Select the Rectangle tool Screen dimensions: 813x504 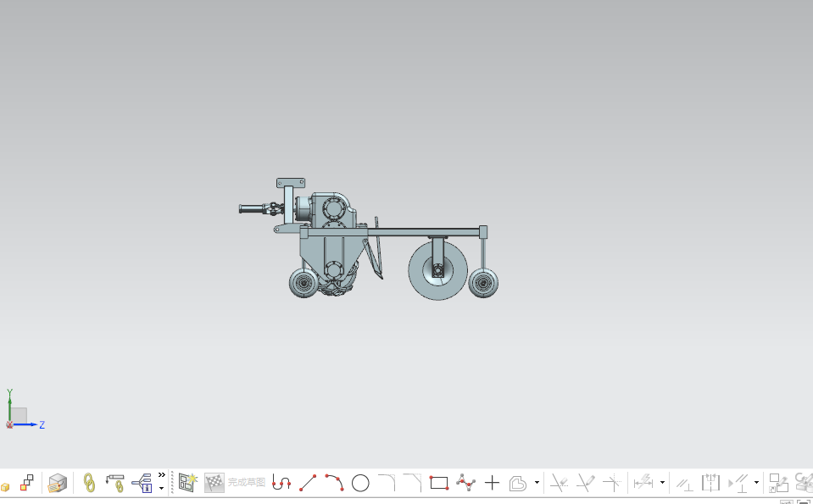pos(439,483)
